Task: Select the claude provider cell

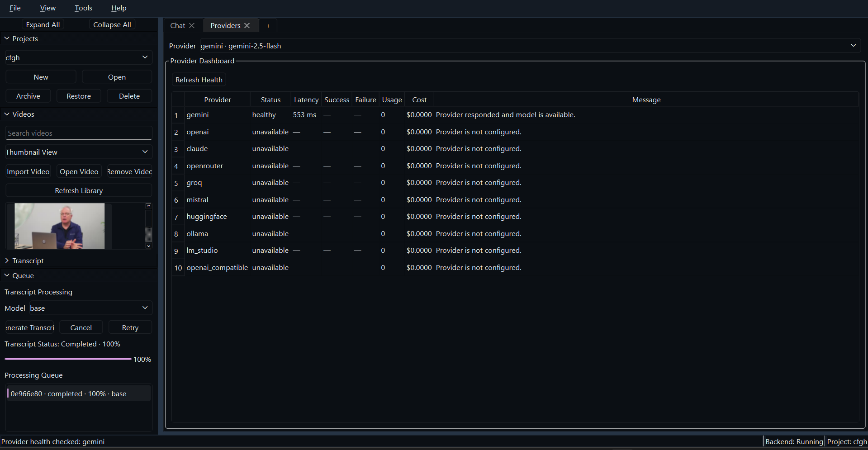Action: (218, 149)
